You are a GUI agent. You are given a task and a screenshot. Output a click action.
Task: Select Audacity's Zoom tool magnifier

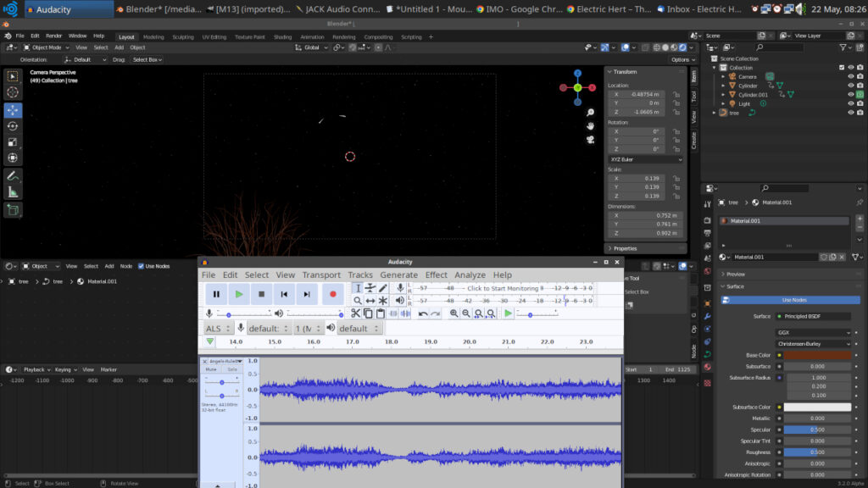358,301
